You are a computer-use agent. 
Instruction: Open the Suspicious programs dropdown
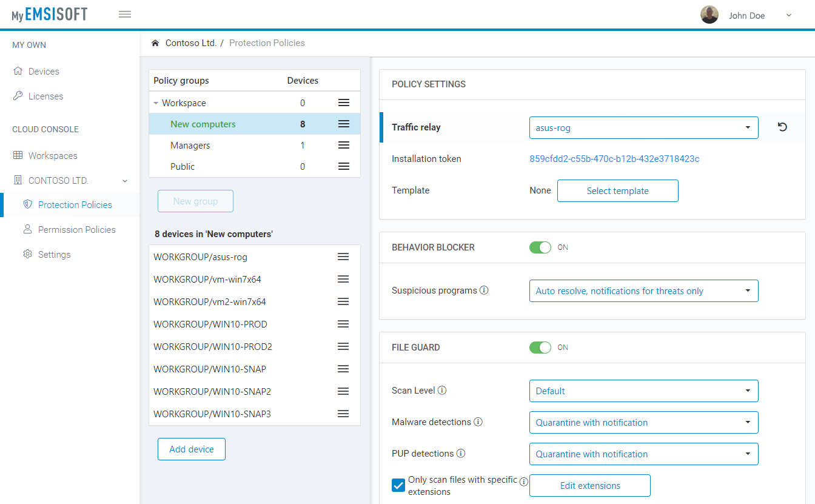(x=643, y=291)
